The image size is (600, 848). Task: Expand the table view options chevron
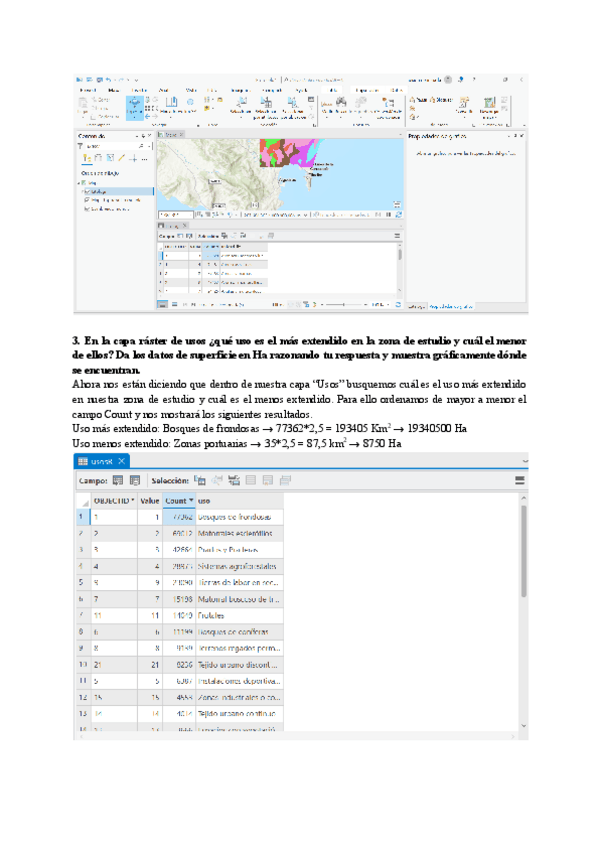point(524,460)
